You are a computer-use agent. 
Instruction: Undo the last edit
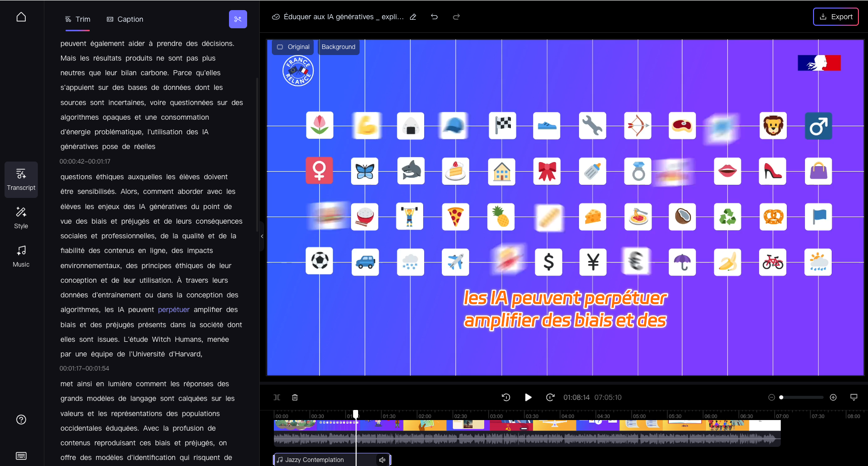(434, 17)
